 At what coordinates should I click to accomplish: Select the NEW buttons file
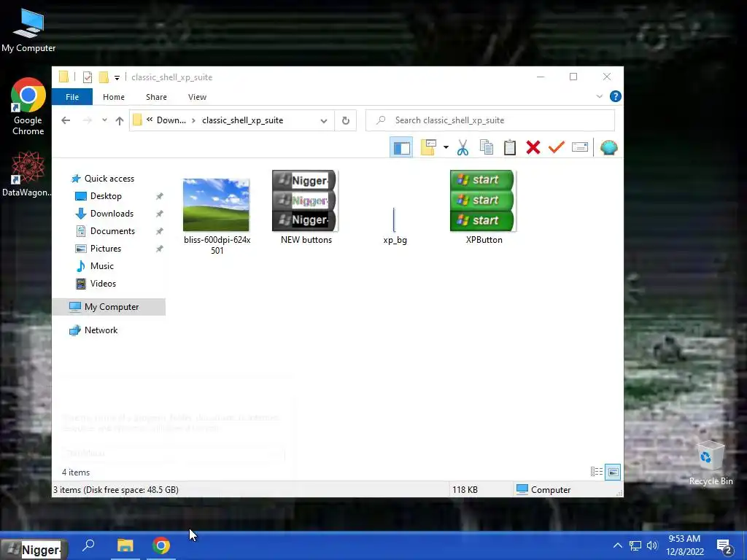pyautogui.click(x=306, y=208)
